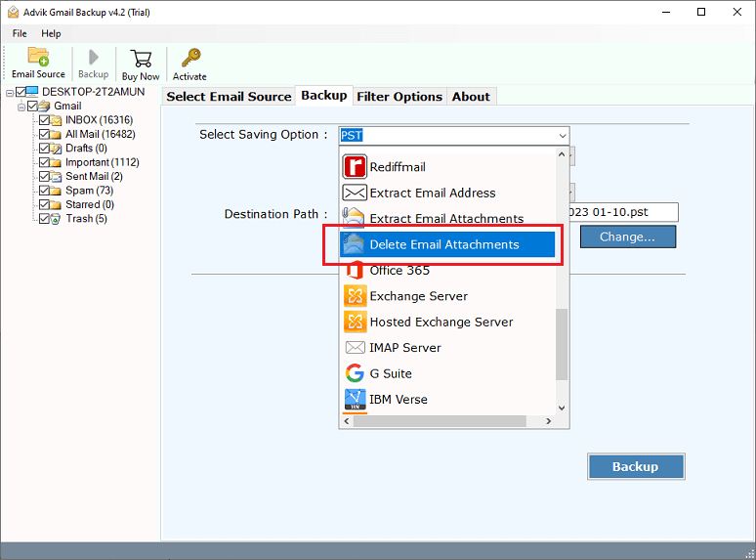This screenshot has height=560, width=756.
Task: Click the vertical scrollbar thumb in dropdown
Action: (562, 344)
